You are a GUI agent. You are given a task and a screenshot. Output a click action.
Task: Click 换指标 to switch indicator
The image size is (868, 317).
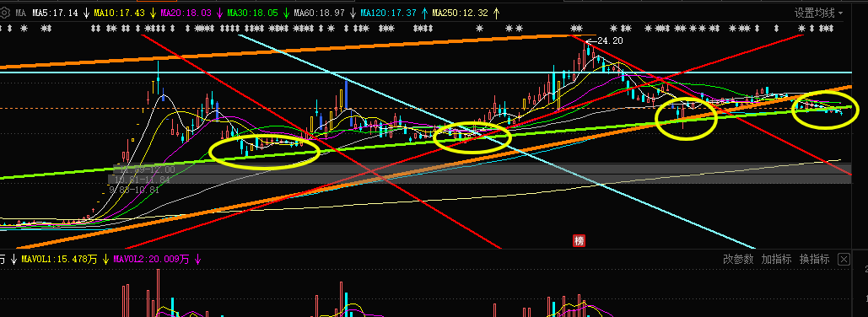[814, 259]
